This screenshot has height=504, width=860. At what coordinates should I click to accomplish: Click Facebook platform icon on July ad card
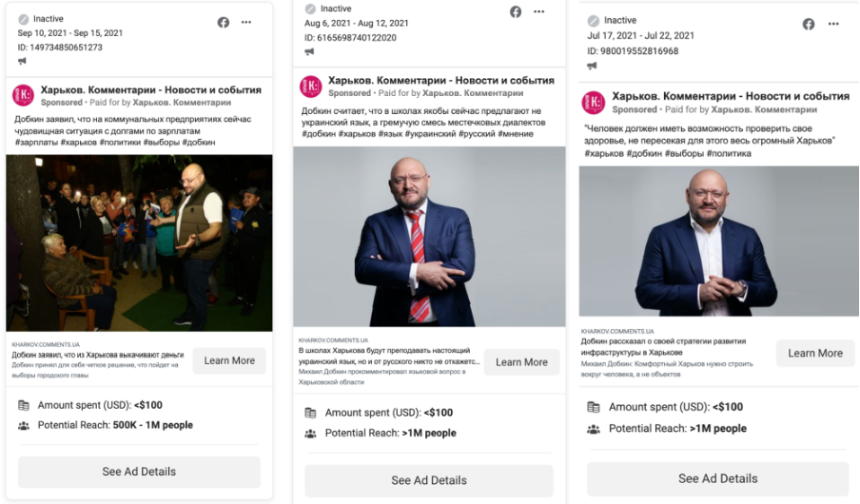click(809, 24)
